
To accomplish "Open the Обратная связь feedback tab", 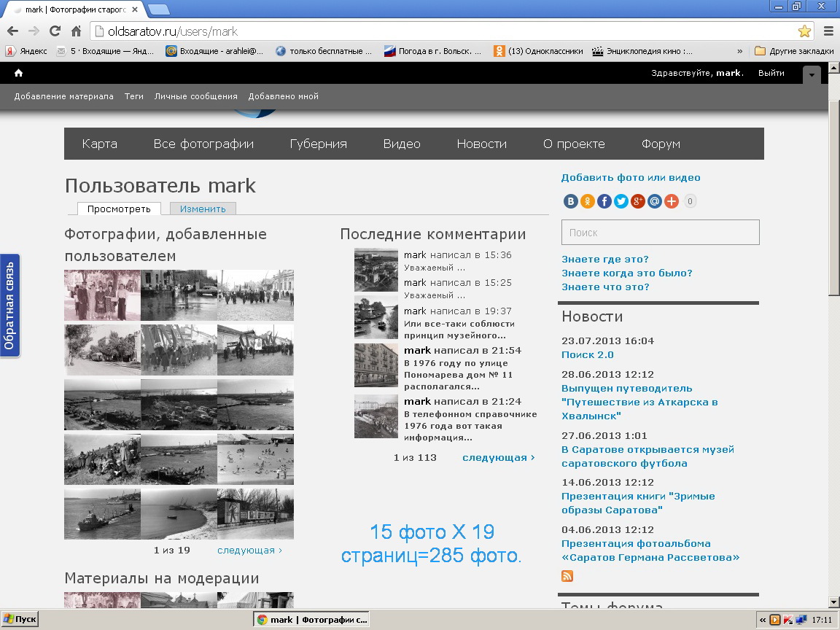I will (9, 306).
